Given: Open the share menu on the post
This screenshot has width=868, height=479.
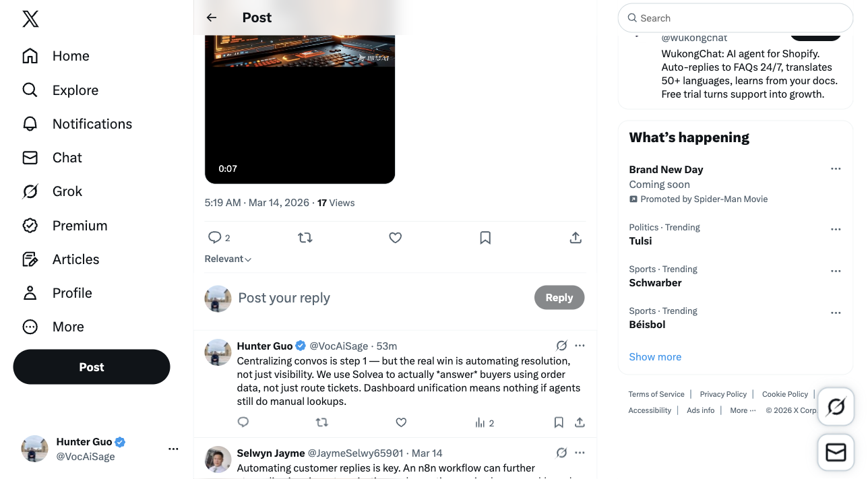Looking at the screenshot, I should point(575,237).
